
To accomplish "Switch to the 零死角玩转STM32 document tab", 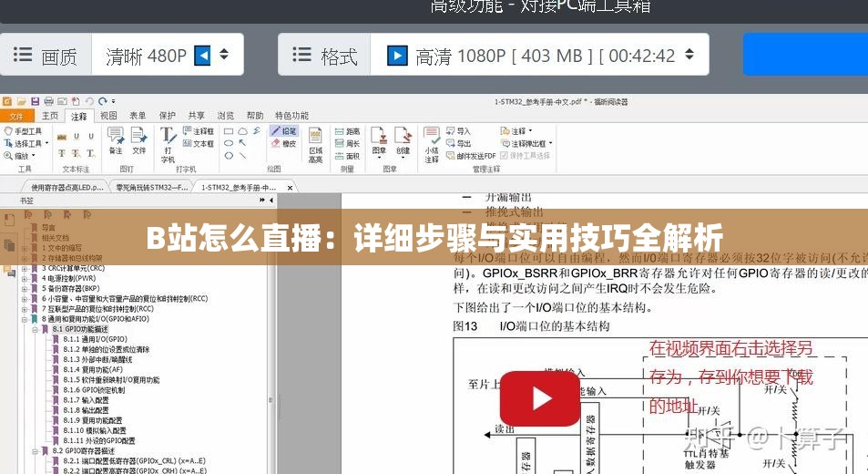I will 152,188.
